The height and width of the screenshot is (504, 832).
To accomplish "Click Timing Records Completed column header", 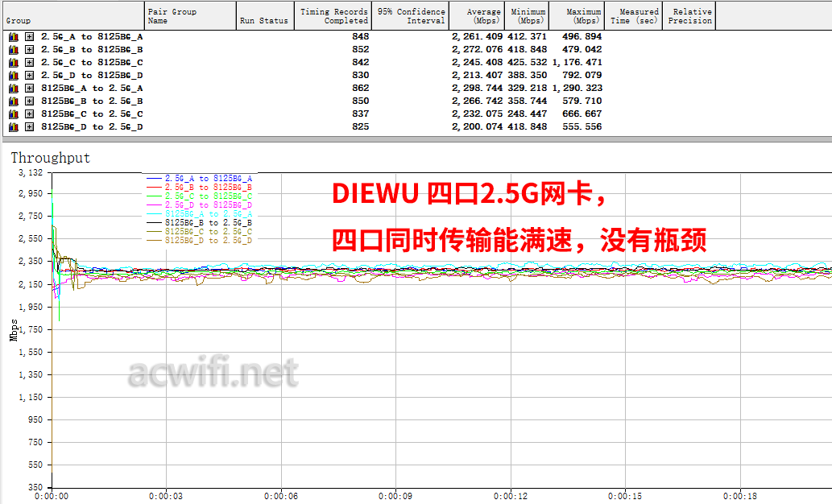I will click(x=333, y=15).
